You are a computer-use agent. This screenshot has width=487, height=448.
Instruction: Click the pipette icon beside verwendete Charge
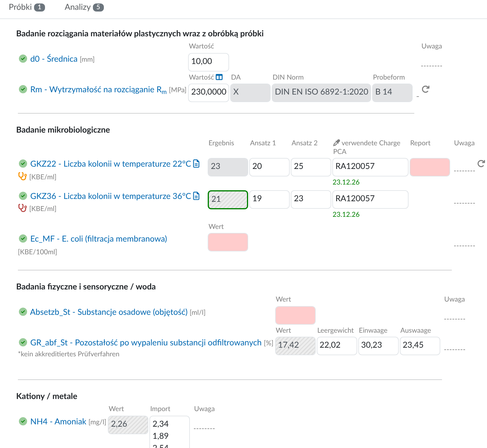(336, 143)
